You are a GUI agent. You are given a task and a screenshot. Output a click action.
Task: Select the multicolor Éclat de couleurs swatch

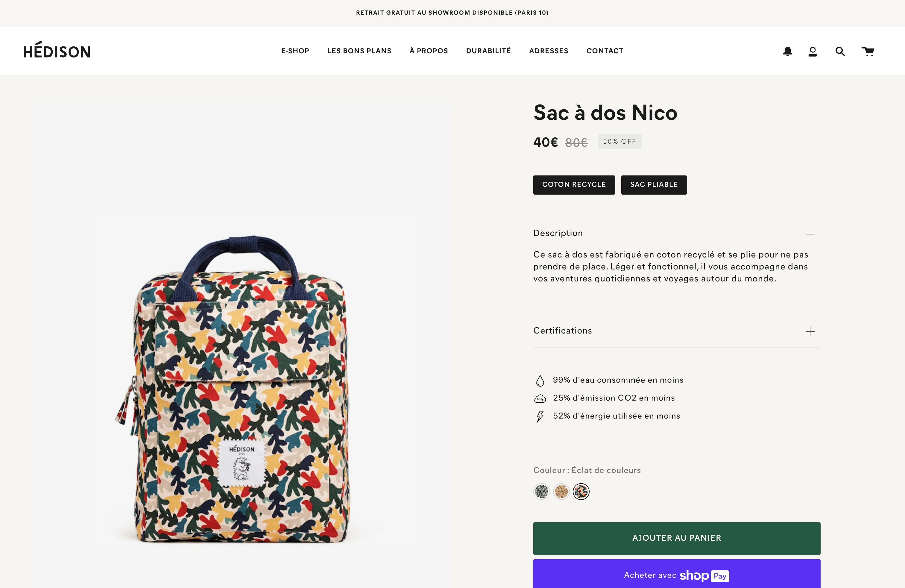(x=581, y=492)
